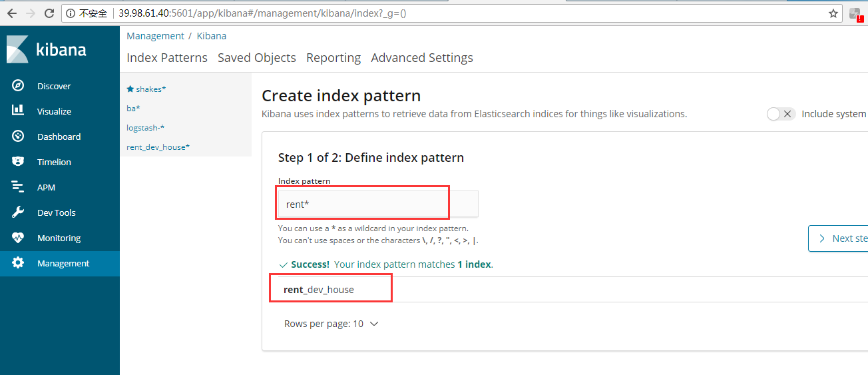
Task: Open rent_dev_house* index pattern
Action: (158, 147)
